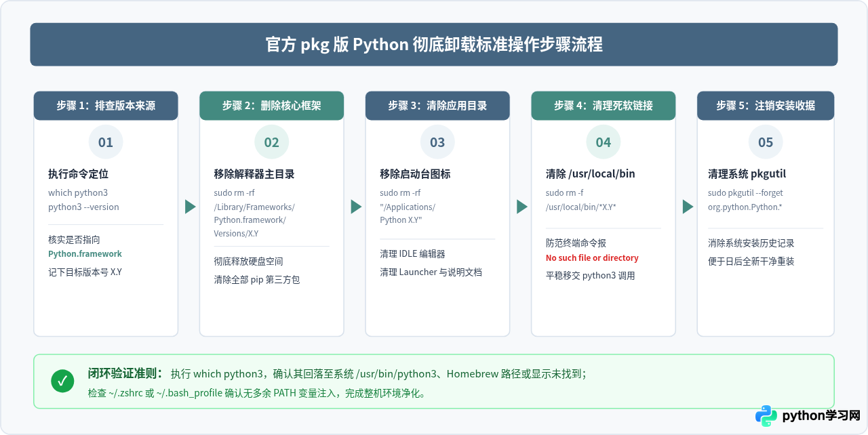The width and height of the screenshot is (868, 435).
Task: Select the 步骤 4:清理死软链接 header
Action: pos(604,106)
